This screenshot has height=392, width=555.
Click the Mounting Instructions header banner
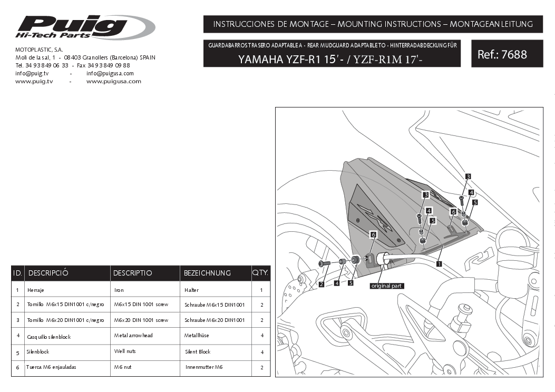click(x=373, y=24)
